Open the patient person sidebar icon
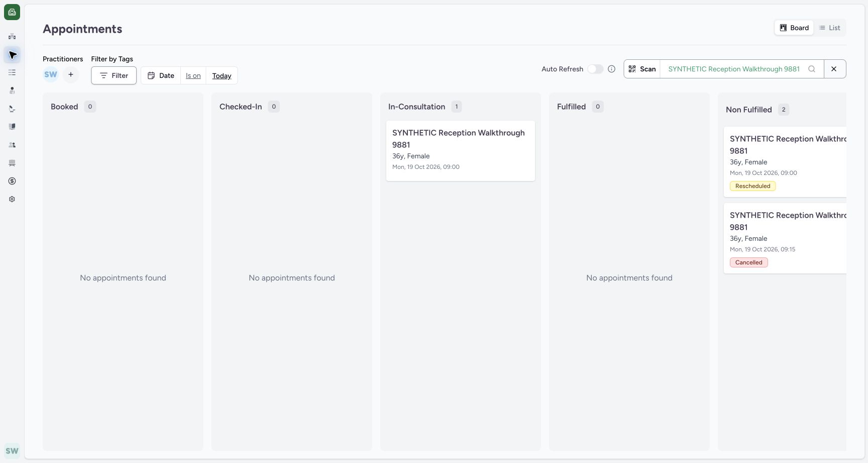 (x=12, y=90)
